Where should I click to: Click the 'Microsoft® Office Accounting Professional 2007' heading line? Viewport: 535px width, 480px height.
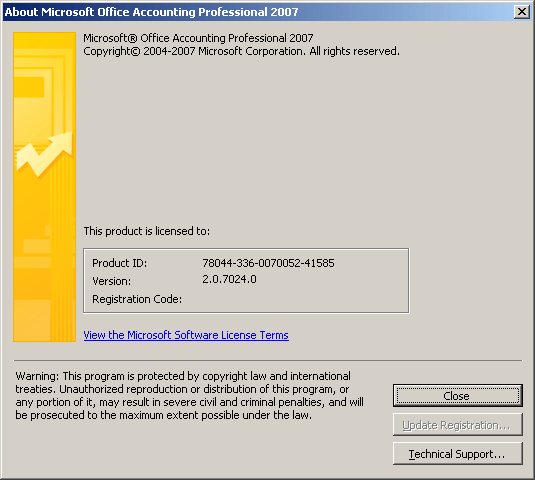[198, 38]
